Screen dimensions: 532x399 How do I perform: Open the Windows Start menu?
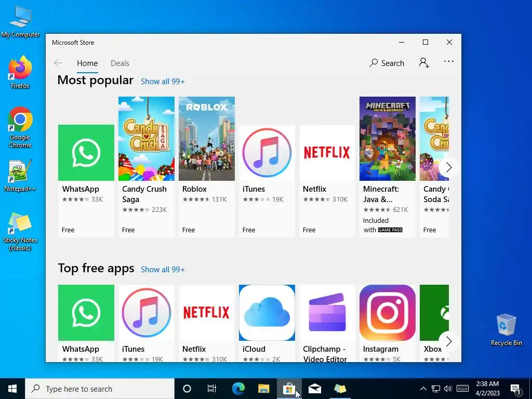coord(12,389)
